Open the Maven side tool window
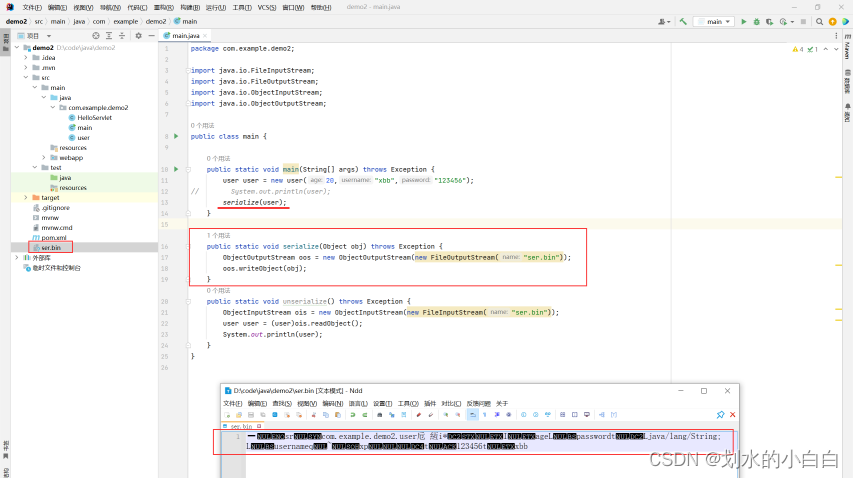 [848, 48]
